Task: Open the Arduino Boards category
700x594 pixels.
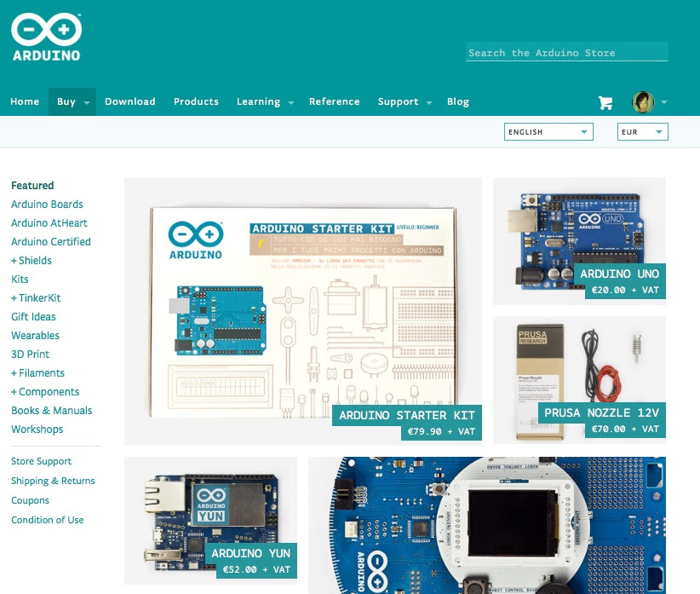Action: pos(47,204)
